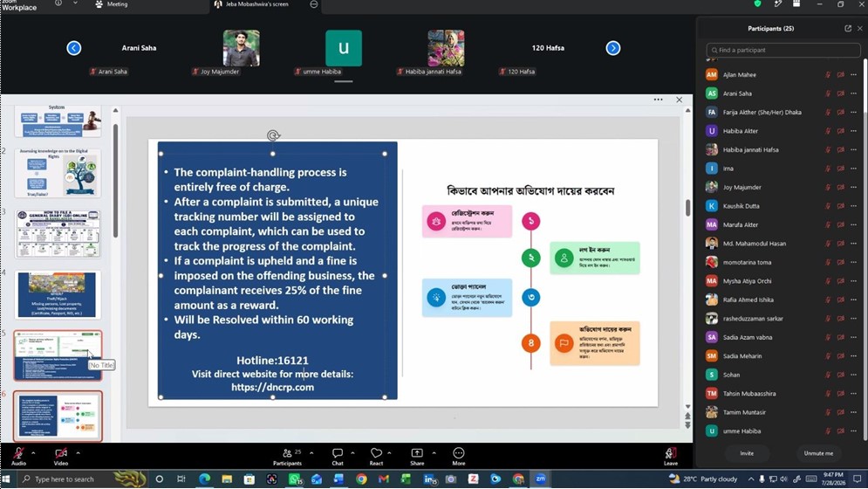Click the Share screen icon

point(417,457)
